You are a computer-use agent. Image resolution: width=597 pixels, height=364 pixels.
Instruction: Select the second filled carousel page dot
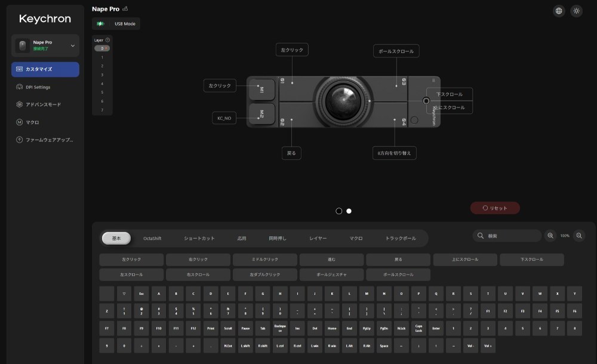click(x=349, y=211)
